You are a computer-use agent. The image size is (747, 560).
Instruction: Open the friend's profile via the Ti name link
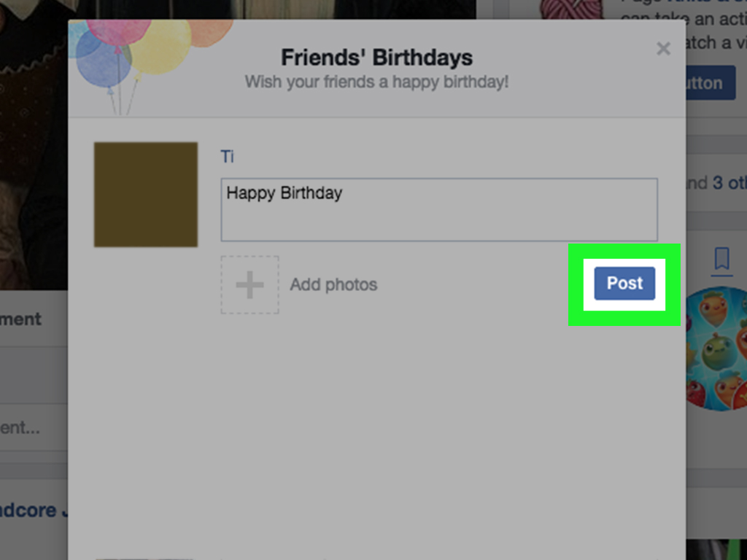point(228,156)
